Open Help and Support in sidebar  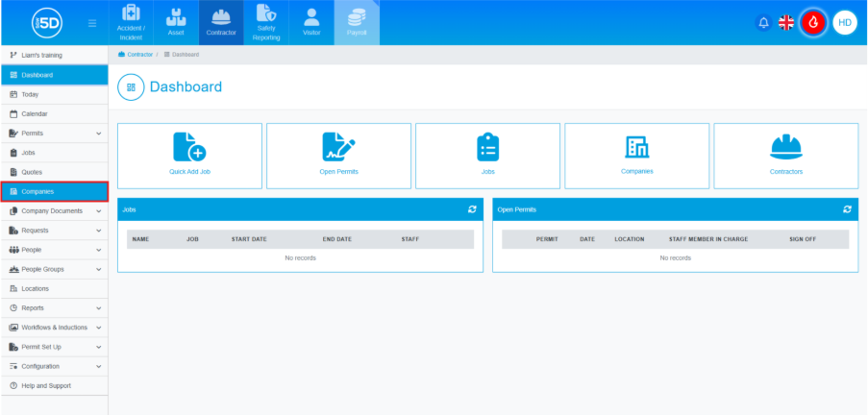[46, 385]
